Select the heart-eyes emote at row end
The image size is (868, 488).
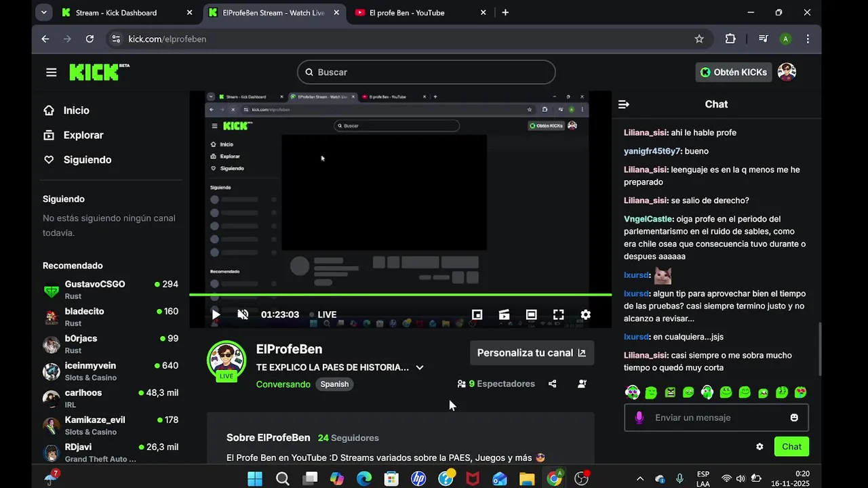800,392
